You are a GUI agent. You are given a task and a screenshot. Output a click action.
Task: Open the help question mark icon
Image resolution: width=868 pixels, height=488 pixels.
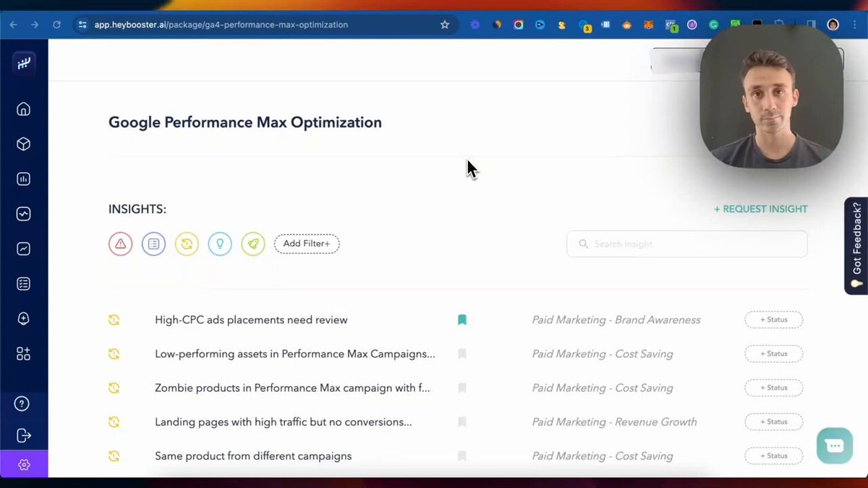pyautogui.click(x=22, y=403)
